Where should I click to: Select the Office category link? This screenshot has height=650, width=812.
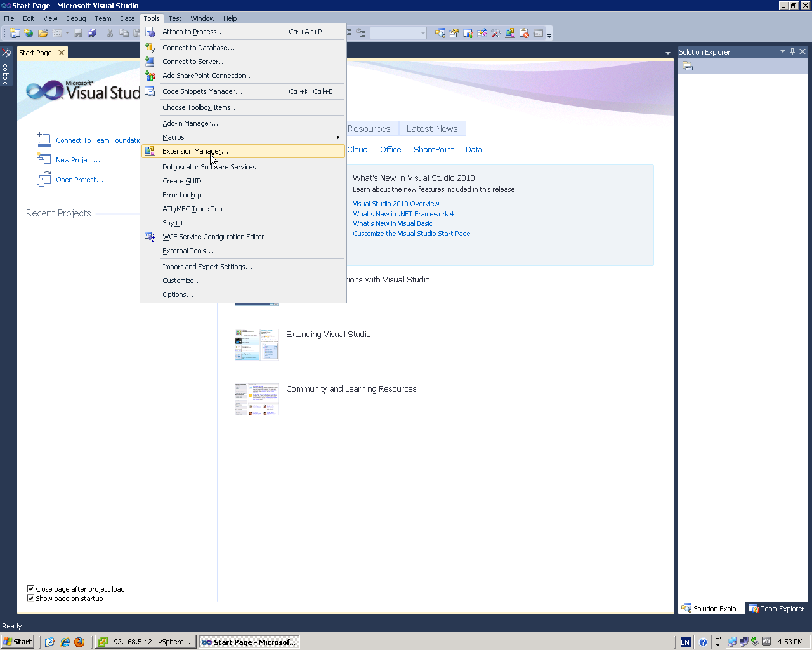391,150
